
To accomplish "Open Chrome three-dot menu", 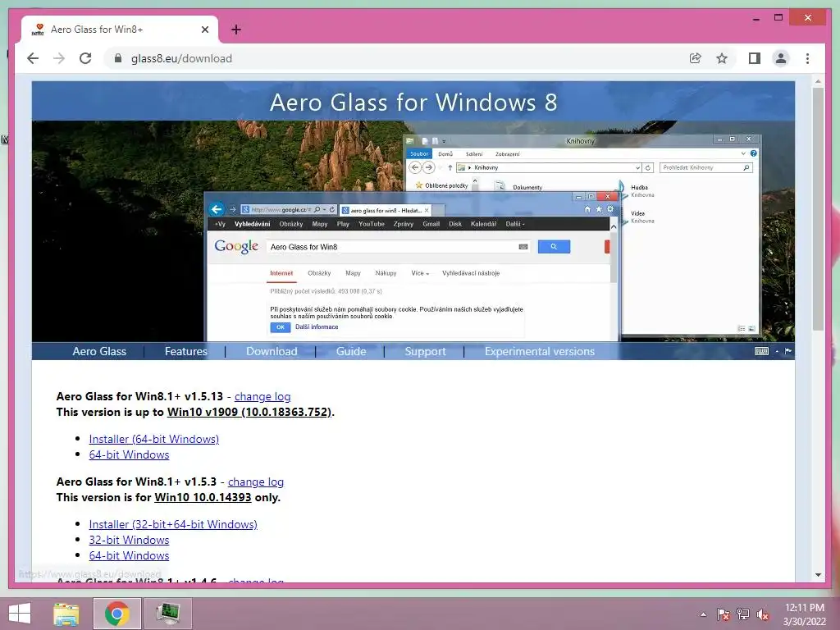I will pyautogui.click(x=807, y=58).
